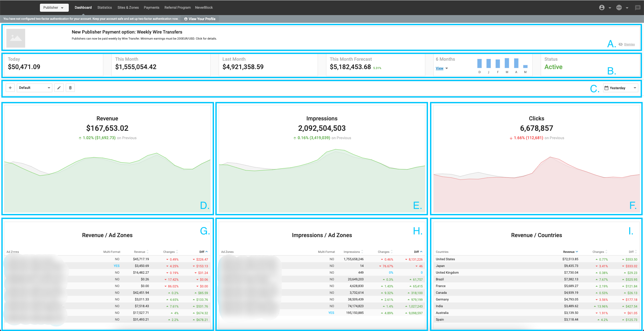This screenshot has height=331, width=644.
Task: Open the Sites & Zones tab
Action: click(128, 7)
